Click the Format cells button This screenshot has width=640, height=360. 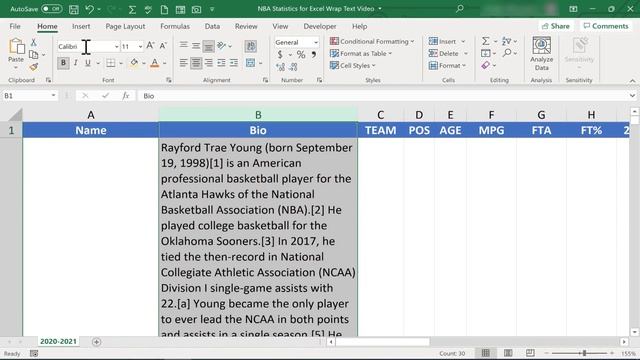click(447, 65)
